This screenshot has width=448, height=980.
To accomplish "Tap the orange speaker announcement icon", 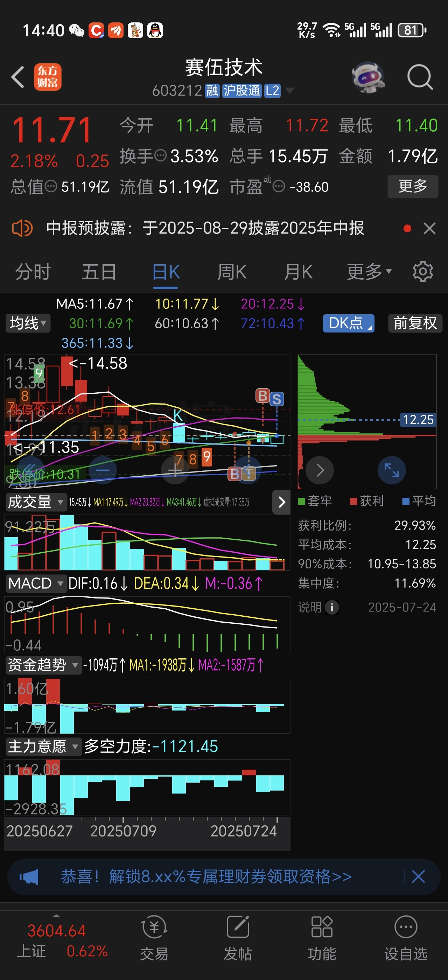I will (22, 228).
